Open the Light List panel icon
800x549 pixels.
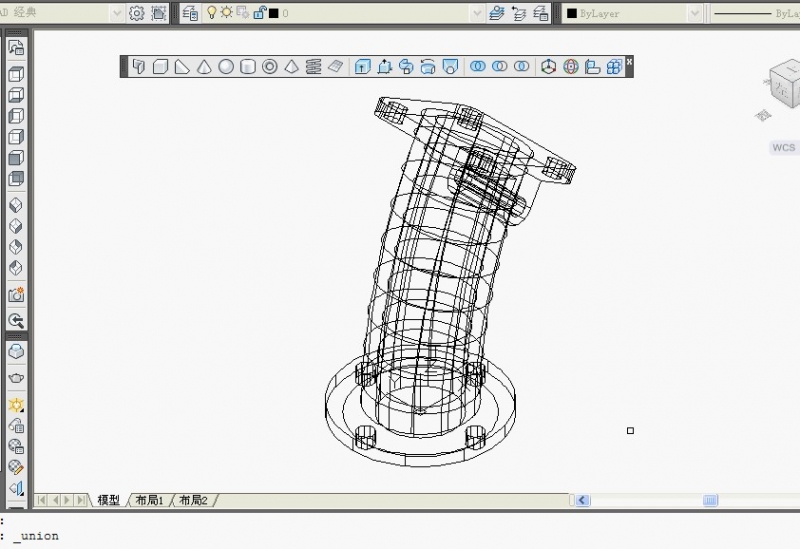(16, 426)
